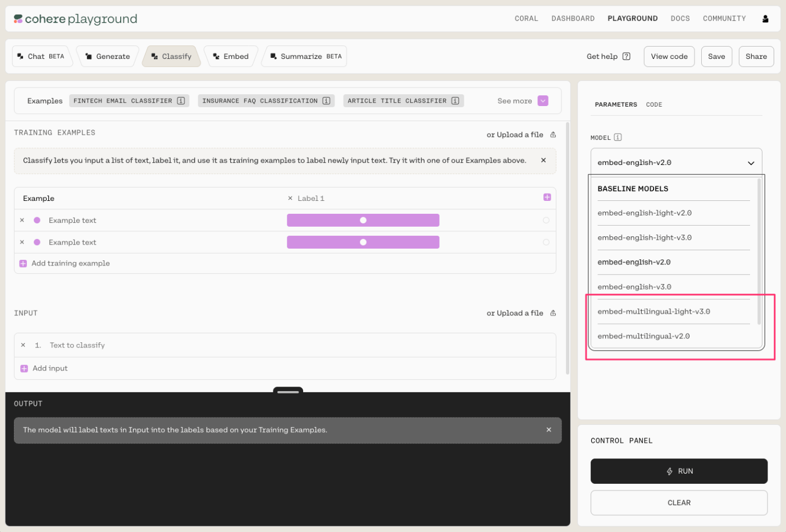Click the Get help question mark icon
786x532 pixels.
coord(627,56)
